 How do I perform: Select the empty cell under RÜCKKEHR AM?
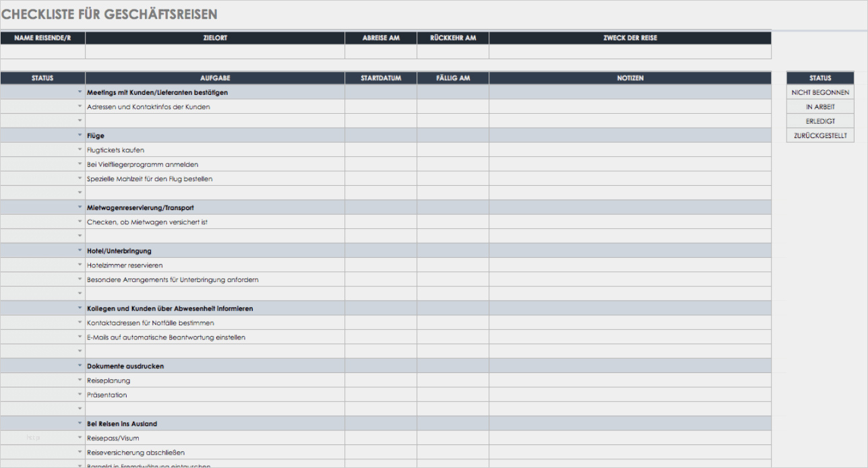tap(453, 52)
